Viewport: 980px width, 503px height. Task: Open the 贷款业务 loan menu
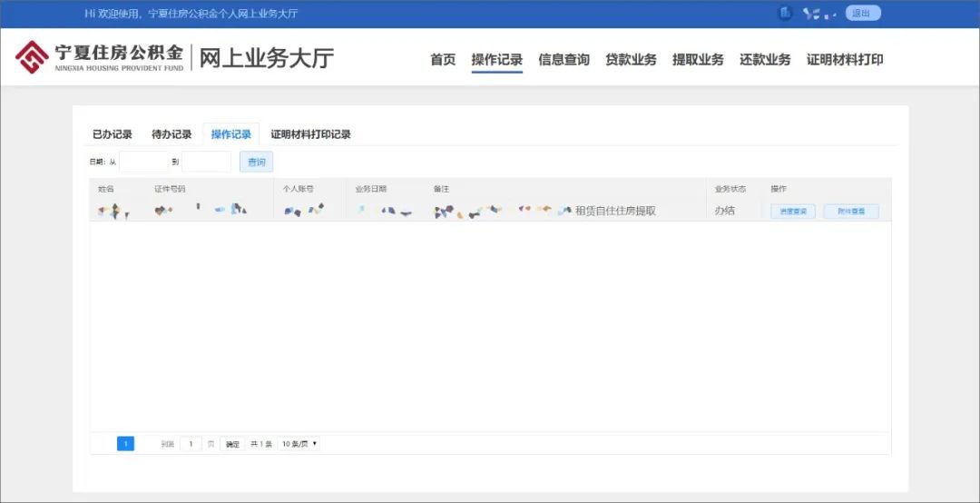pos(631,60)
